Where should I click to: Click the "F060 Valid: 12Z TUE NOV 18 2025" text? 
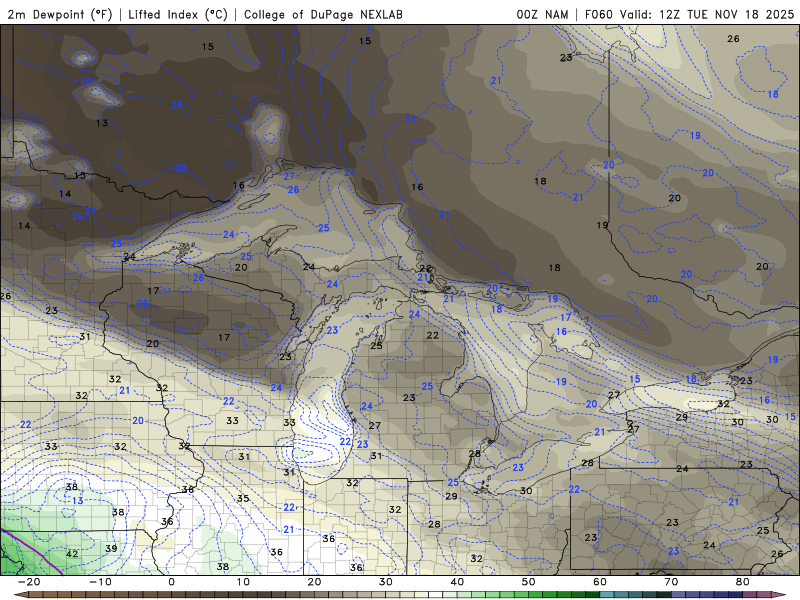click(689, 14)
